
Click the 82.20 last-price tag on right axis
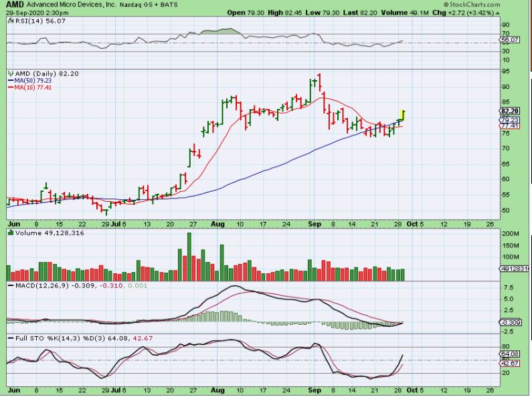(510, 111)
